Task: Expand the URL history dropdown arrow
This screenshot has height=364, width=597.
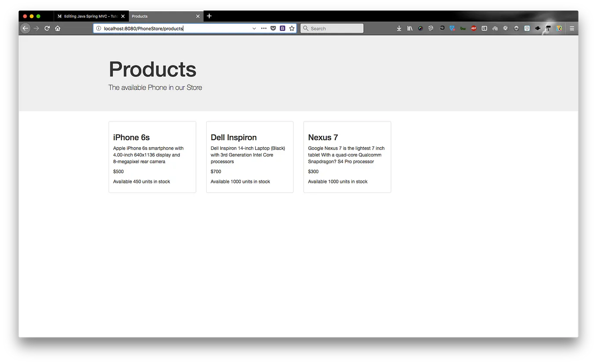Action: coord(254,28)
